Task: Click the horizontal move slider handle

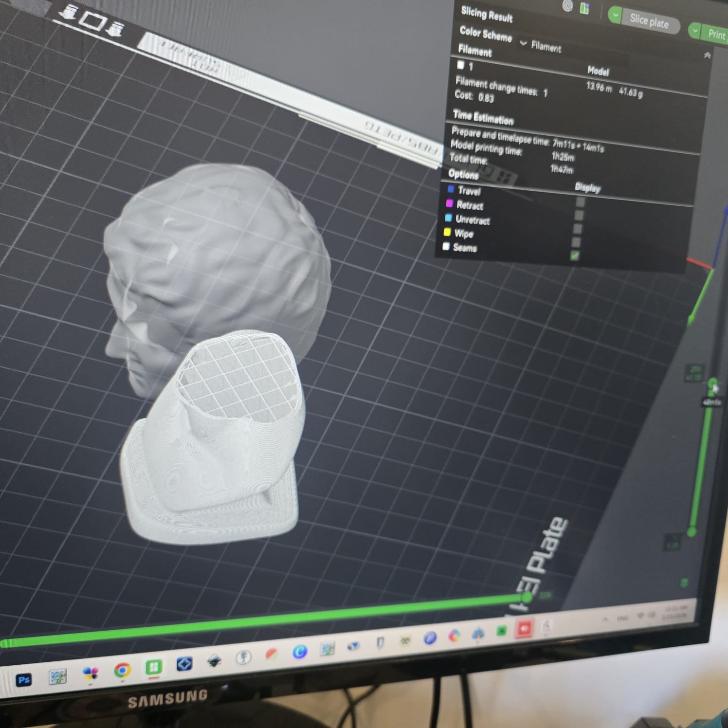Action: coord(527,596)
